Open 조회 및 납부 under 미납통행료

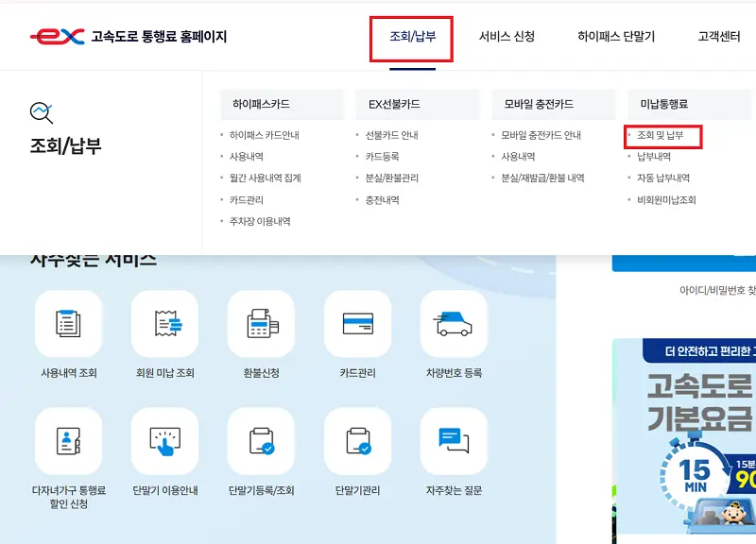click(660, 135)
